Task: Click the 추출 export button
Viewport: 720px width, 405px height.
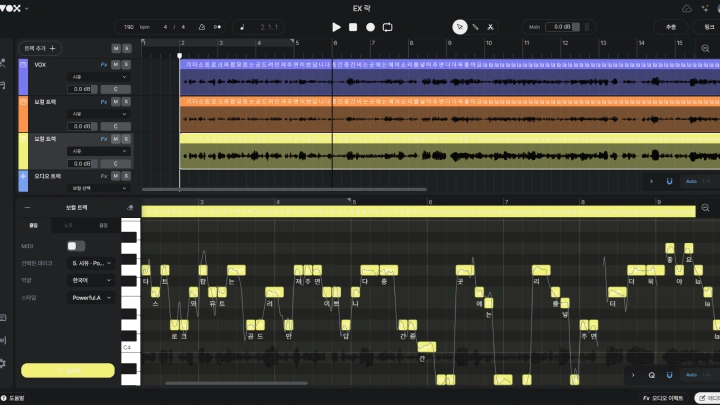Action: click(670, 27)
